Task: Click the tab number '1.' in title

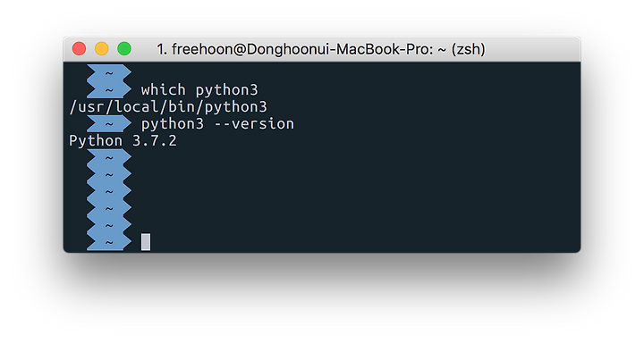Action: point(162,49)
